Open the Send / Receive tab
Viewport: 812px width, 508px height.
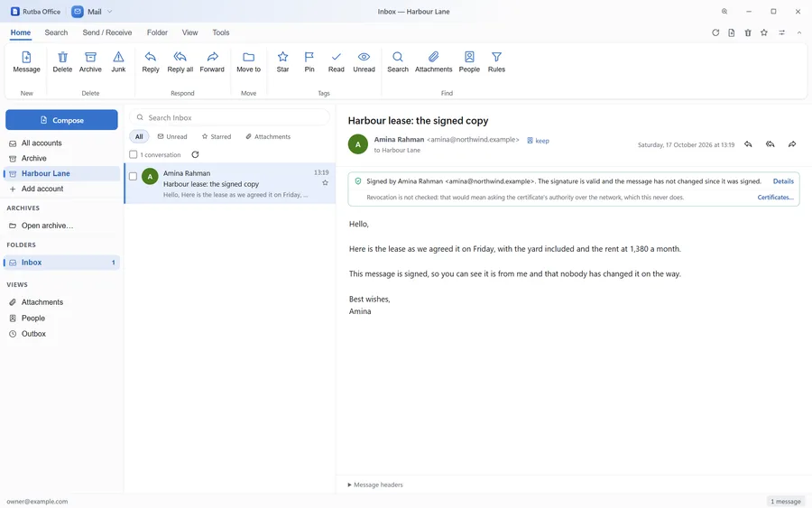tap(107, 32)
